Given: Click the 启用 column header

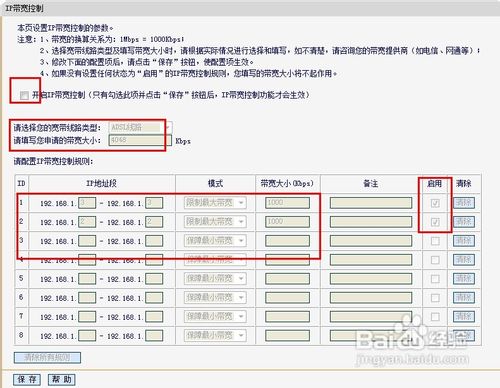Looking at the screenshot, I should point(434,183).
